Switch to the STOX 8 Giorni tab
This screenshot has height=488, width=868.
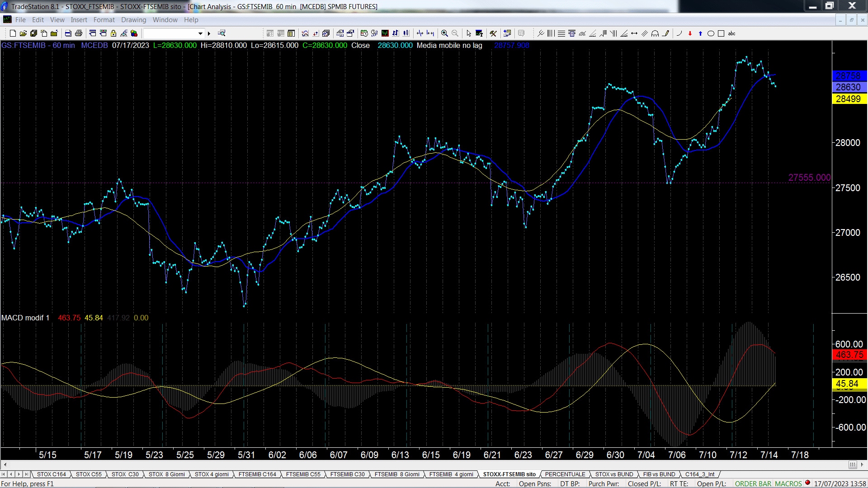tap(166, 474)
